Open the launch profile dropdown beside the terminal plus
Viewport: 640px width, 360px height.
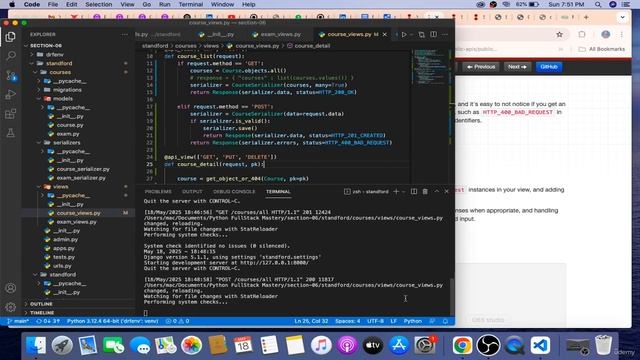click(x=403, y=191)
